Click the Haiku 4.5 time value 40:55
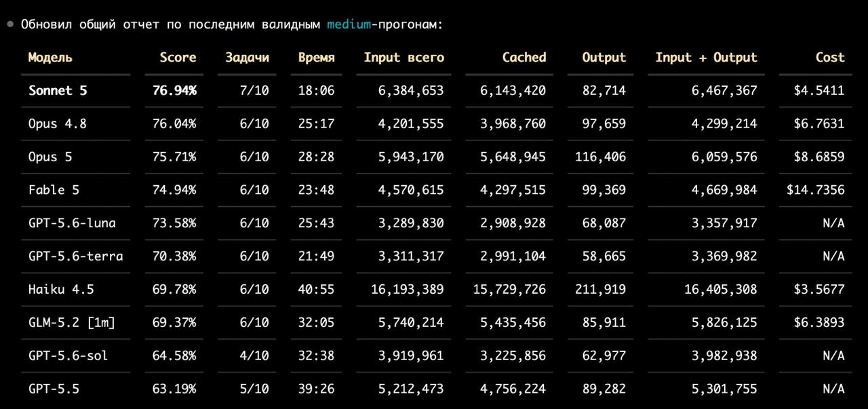This screenshot has height=409, width=868. pyautogui.click(x=316, y=290)
